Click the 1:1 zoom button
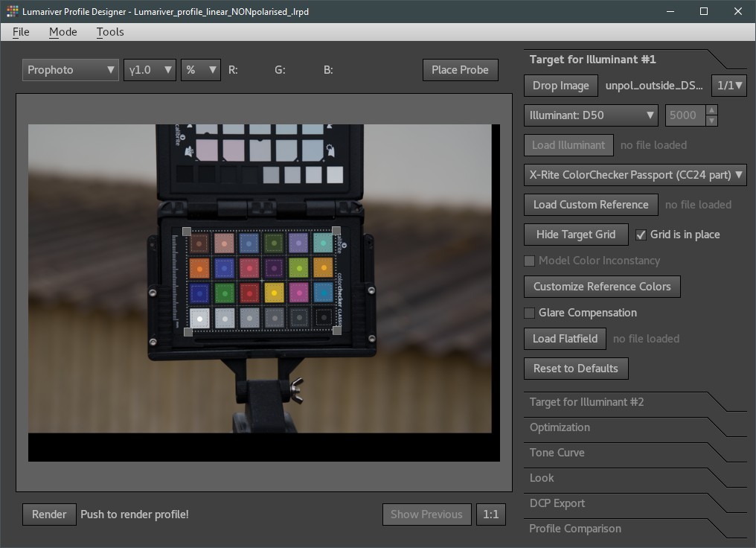 [x=490, y=514]
